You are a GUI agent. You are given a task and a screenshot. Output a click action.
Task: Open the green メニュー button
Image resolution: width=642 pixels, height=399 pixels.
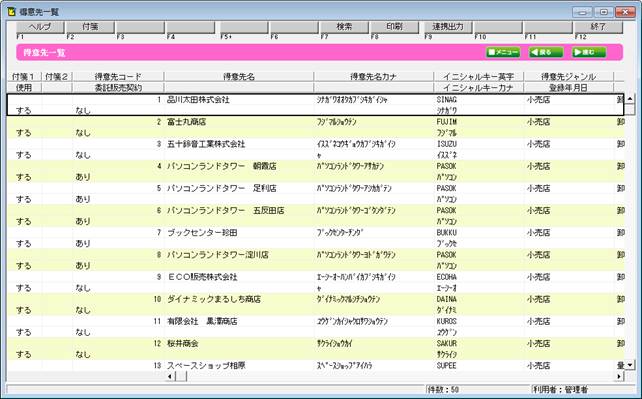tap(503, 52)
